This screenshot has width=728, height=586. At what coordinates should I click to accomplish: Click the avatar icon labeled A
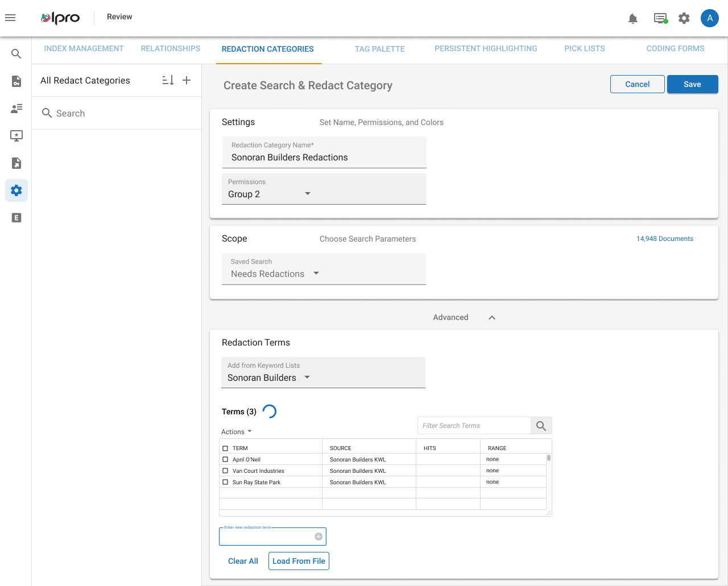[x=709, y=18]
